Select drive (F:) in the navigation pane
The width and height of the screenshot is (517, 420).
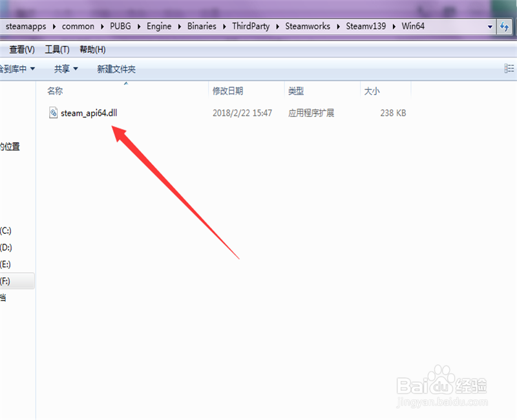point(17,281)
